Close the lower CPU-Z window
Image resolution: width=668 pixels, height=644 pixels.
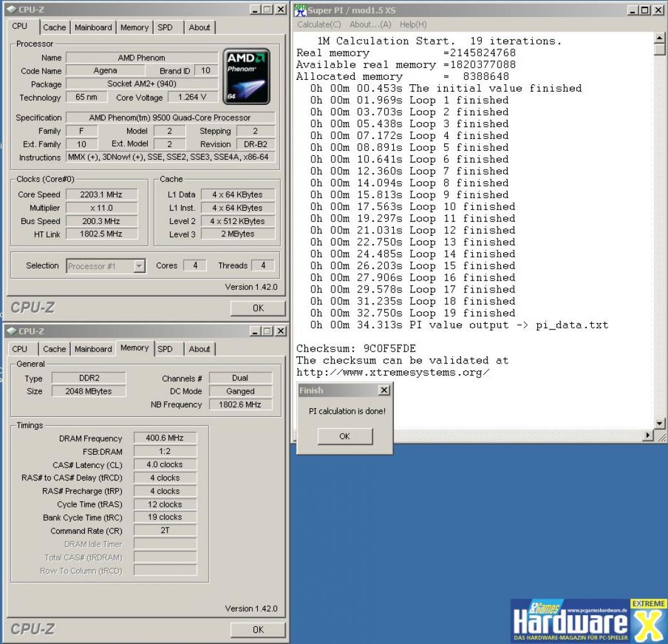pos(281,331)
